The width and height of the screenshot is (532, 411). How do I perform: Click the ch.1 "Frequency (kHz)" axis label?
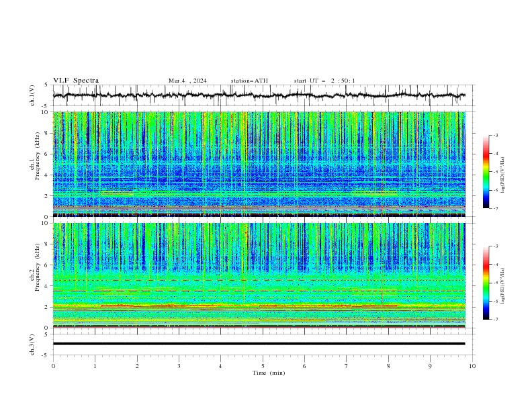click(x=37, y=156)
